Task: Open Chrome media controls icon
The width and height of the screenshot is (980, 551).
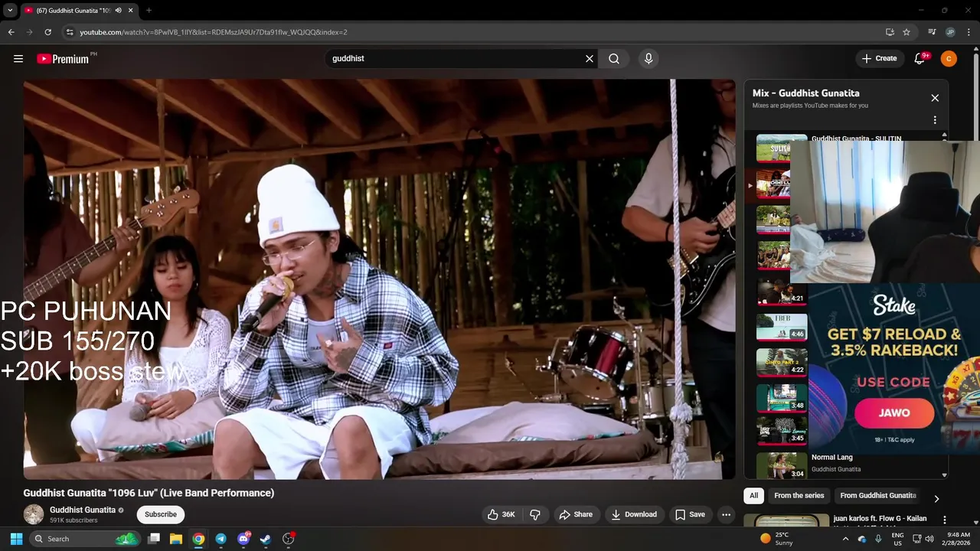Action: 932,32
